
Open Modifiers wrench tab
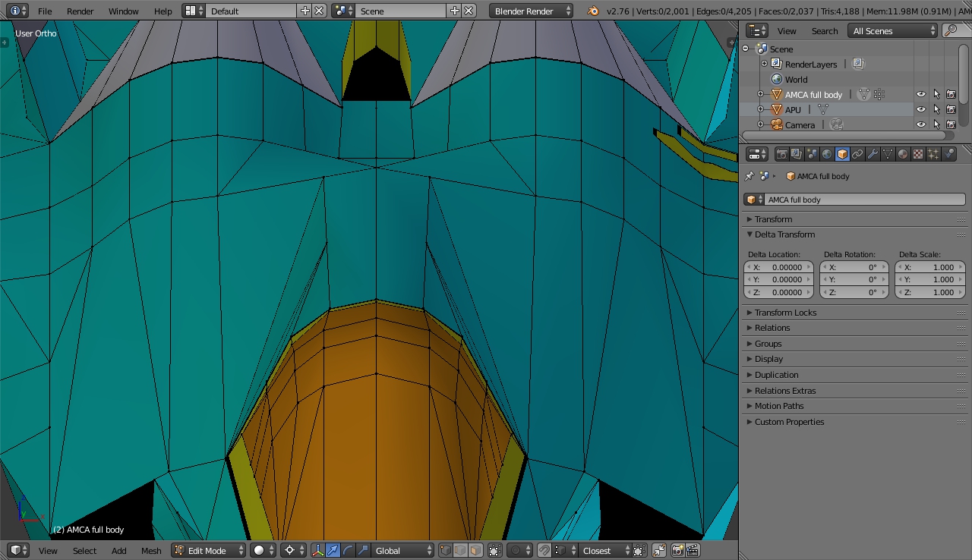(873, 154)
